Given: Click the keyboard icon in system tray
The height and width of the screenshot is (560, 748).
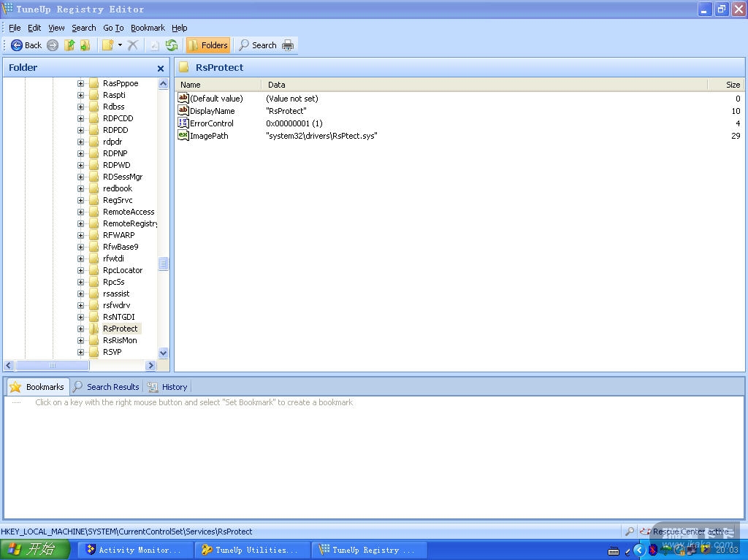Looking at the screenshot, I should [614, 551].
